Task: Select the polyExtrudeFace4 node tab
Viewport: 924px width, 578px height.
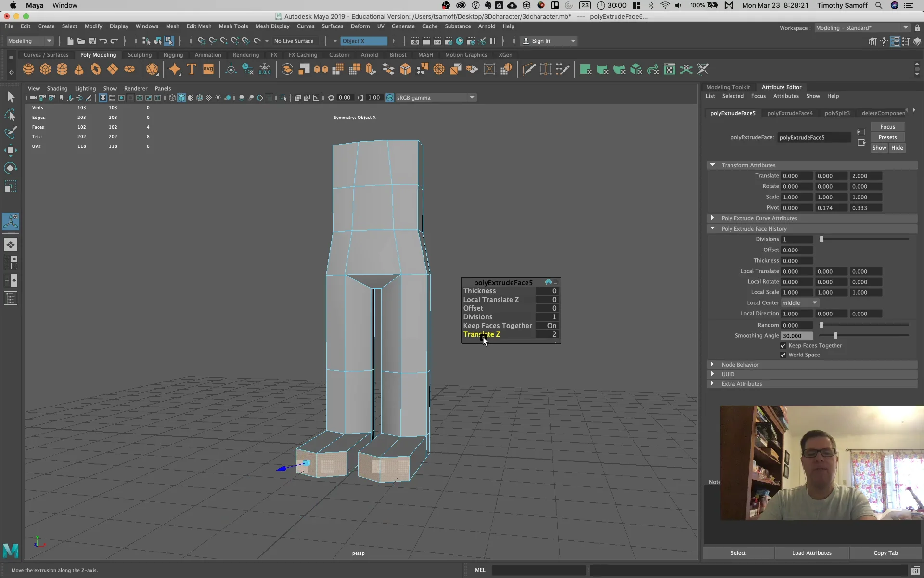Action: (790, 113)
